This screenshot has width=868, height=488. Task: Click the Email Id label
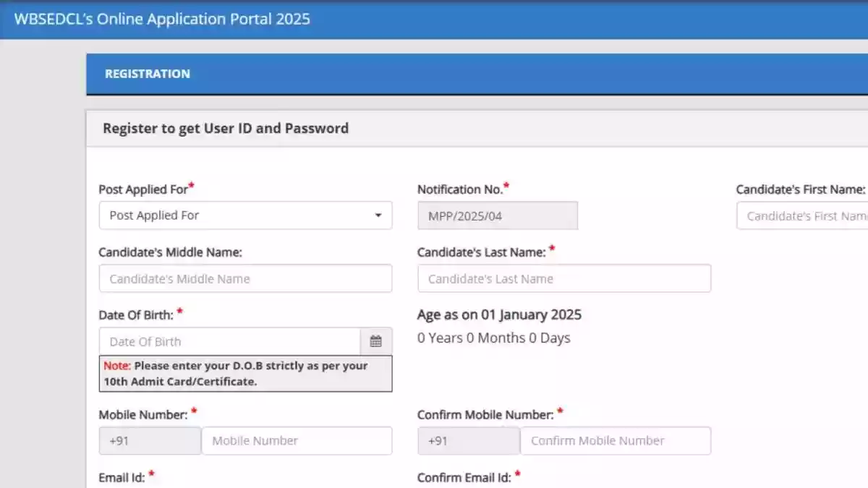point(122,477)
